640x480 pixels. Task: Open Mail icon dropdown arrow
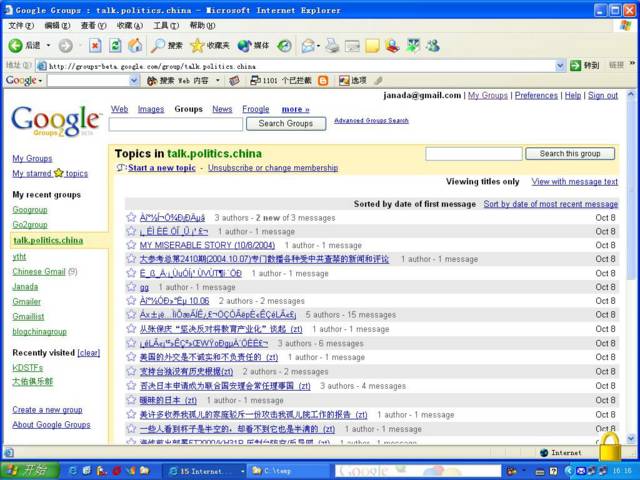[318, 46]
